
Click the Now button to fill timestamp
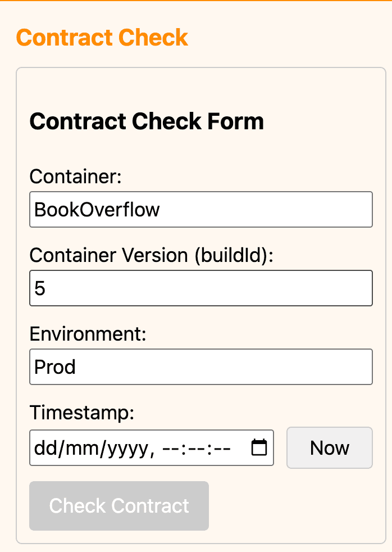tap(329, 447)
